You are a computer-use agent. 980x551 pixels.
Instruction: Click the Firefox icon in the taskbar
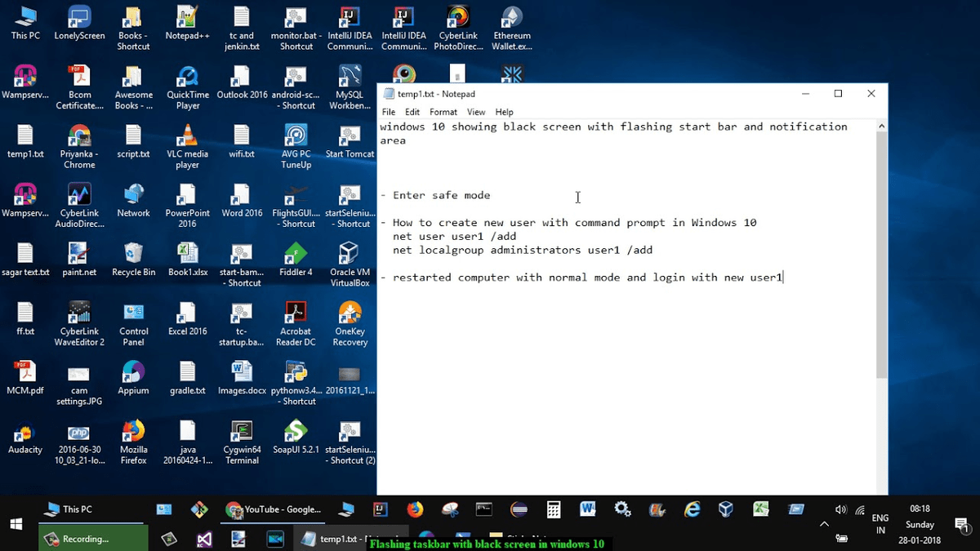[x=415, y=509]
